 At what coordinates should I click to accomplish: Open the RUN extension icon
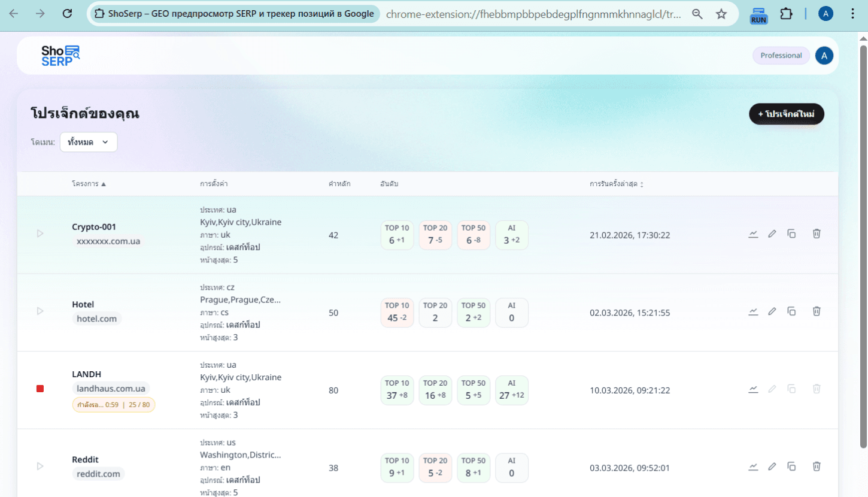click(x=758, y=14)
